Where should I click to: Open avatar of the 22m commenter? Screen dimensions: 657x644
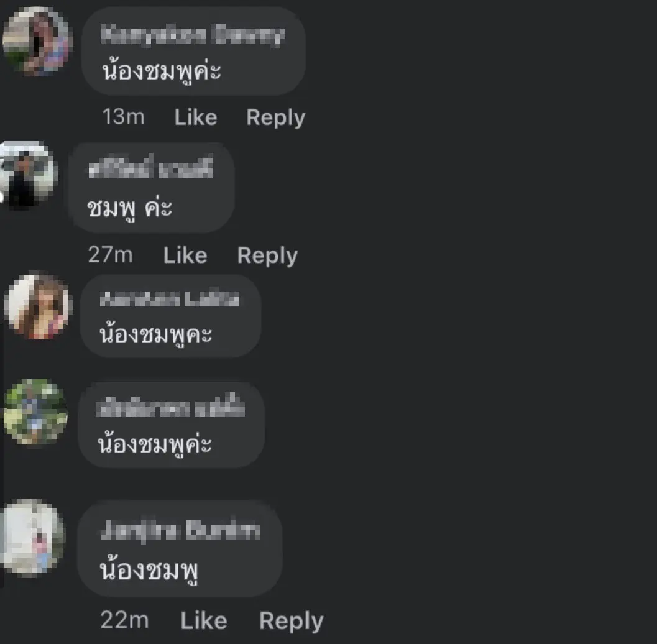(33, 537)
